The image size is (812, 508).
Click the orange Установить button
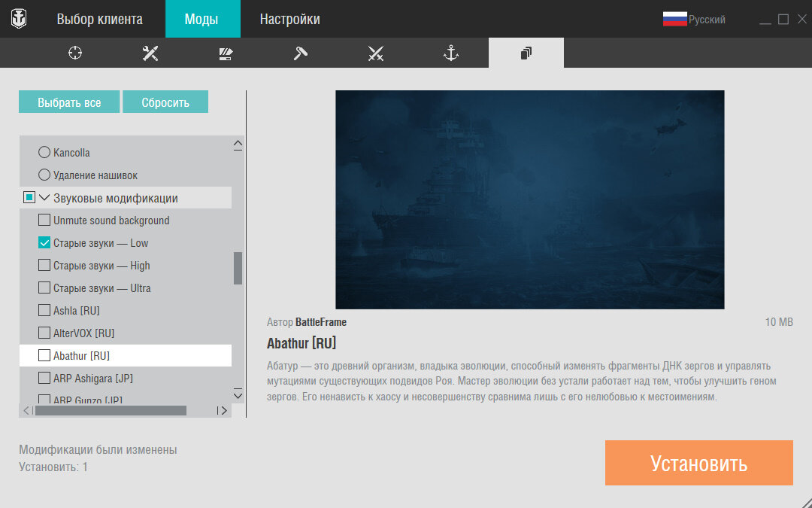click(698, 463)
